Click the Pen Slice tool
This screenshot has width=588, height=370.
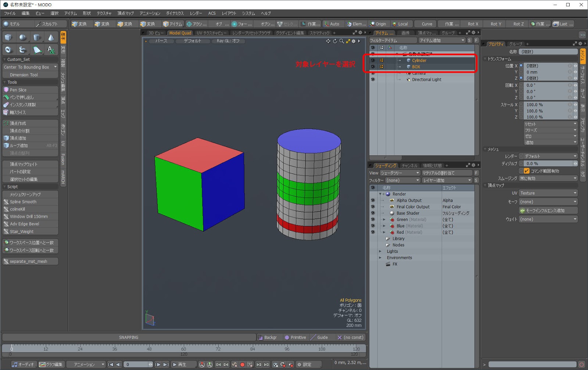coord(31,90)
